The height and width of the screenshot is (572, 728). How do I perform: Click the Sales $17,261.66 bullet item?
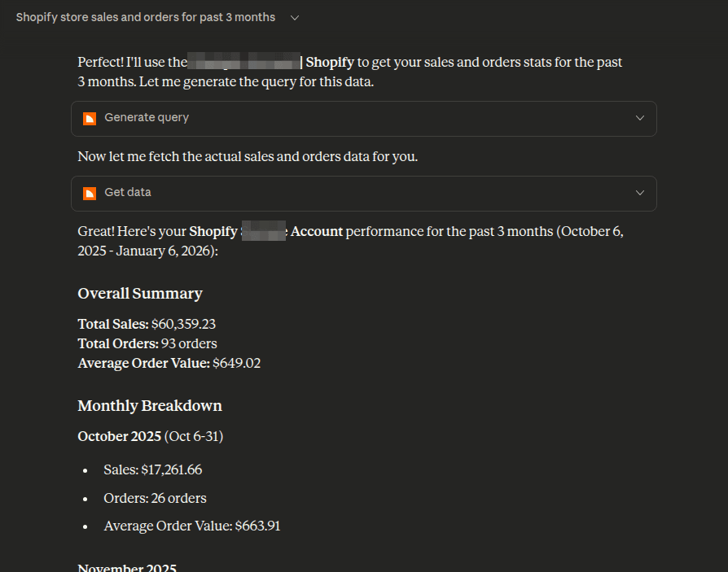point(153,469)
